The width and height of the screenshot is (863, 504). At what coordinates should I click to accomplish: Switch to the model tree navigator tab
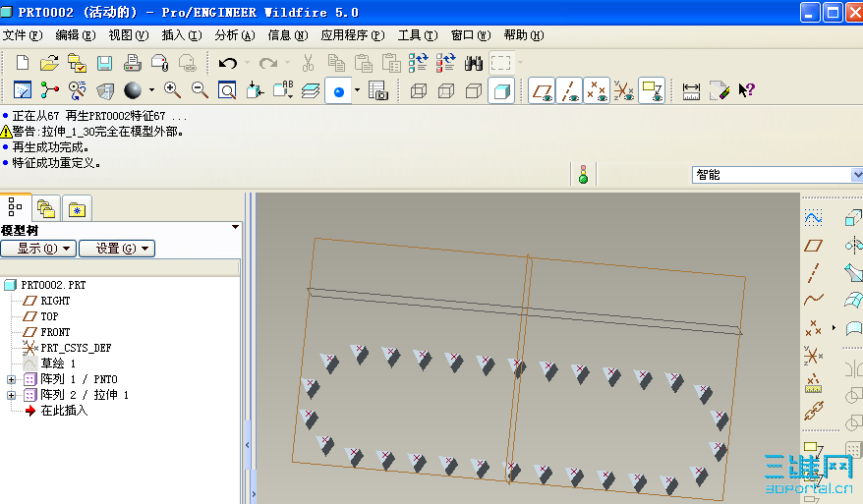point(16,207)
